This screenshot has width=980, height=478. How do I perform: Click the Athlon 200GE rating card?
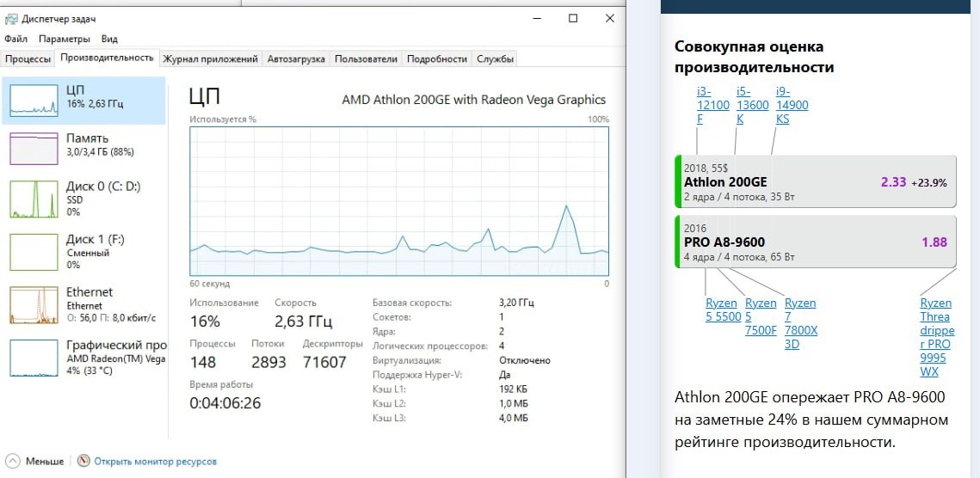coord(816,181)
